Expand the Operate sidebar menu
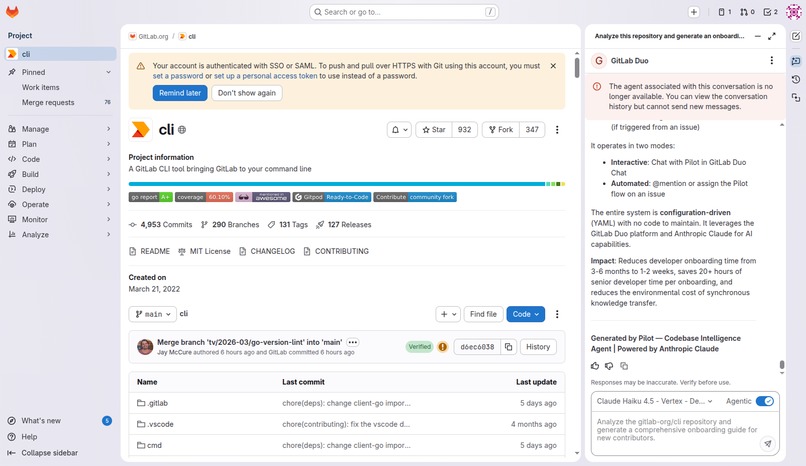This screenshot has width=806, height=466. [61, 204]
